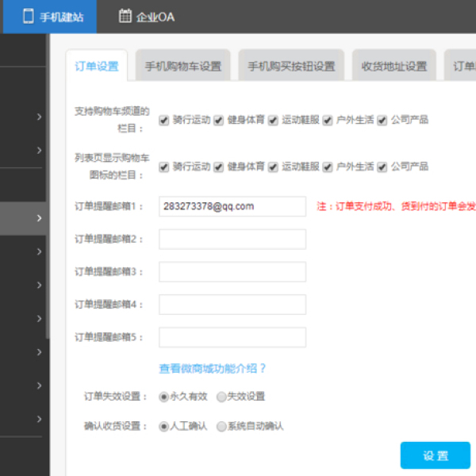Viewport: 476px width, 476px height.
Task: Choose 系统自动确认 for 确认收货设置
Action: [x=221, y=427]
